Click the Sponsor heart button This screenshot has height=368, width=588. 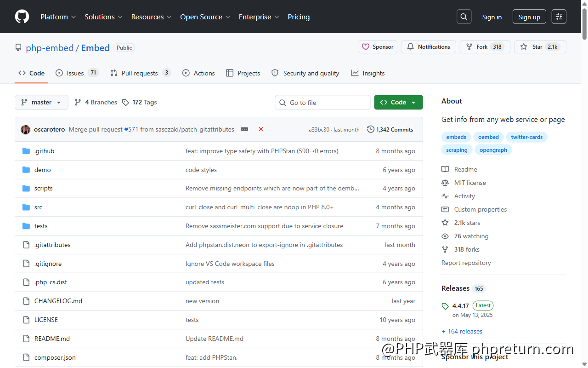[x=378, y=47]
